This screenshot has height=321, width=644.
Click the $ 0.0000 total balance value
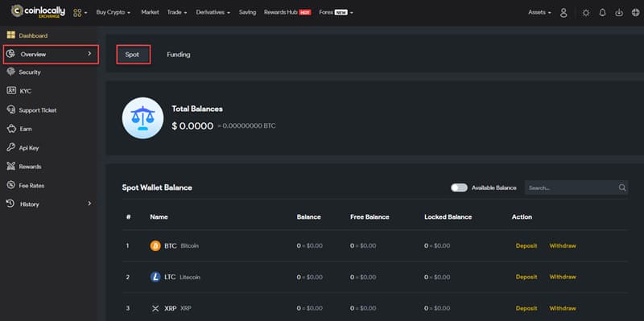point(192,126)
